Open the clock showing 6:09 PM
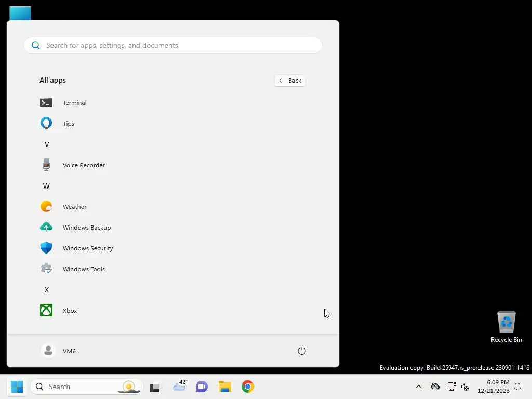The width and height of the screenshot is (532, 399). [x=494, y=387]
